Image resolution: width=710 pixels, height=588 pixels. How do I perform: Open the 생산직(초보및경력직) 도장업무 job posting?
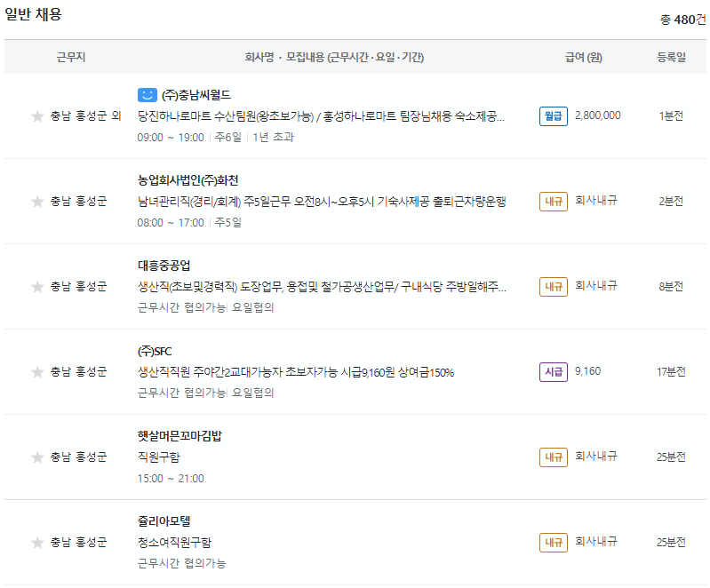pos(322,287)
